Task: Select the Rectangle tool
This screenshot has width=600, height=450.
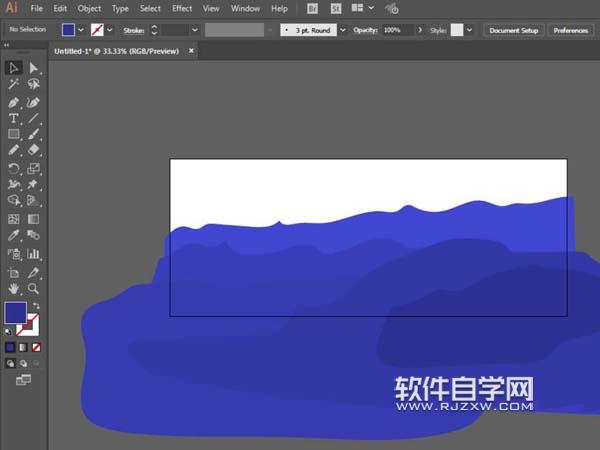Action: tap(13, 134)
